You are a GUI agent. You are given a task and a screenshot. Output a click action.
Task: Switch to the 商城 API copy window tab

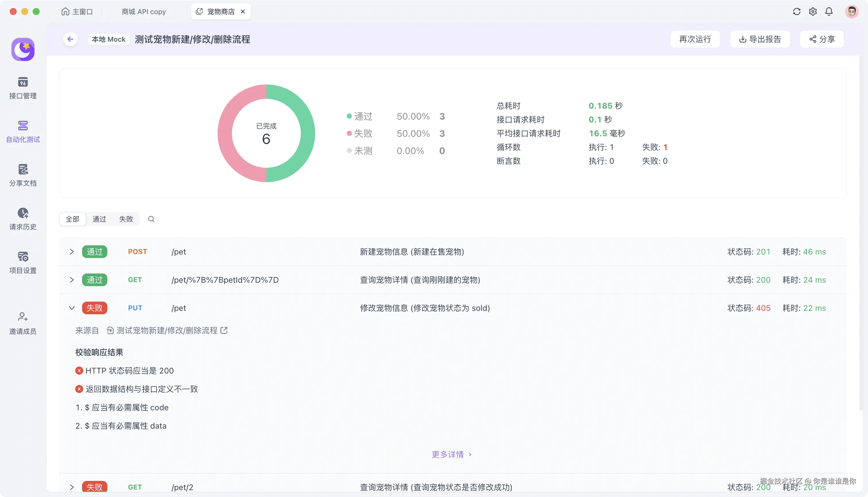coord(144,11)
